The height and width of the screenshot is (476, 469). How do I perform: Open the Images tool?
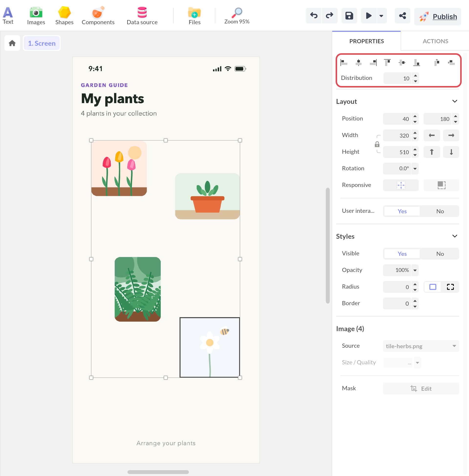pyautogui.click(x=36, y=16)
